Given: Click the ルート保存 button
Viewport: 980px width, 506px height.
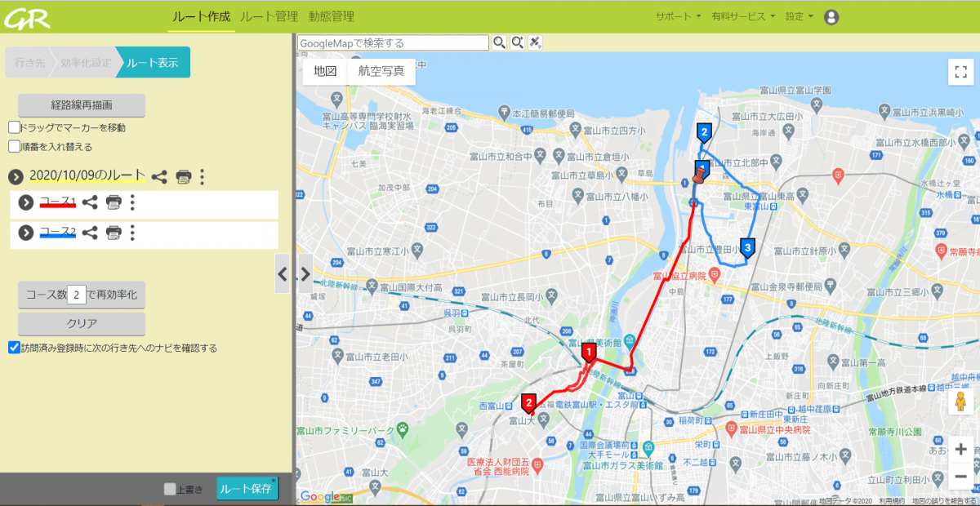Looking at the screenshot, I should coord(246,488).
